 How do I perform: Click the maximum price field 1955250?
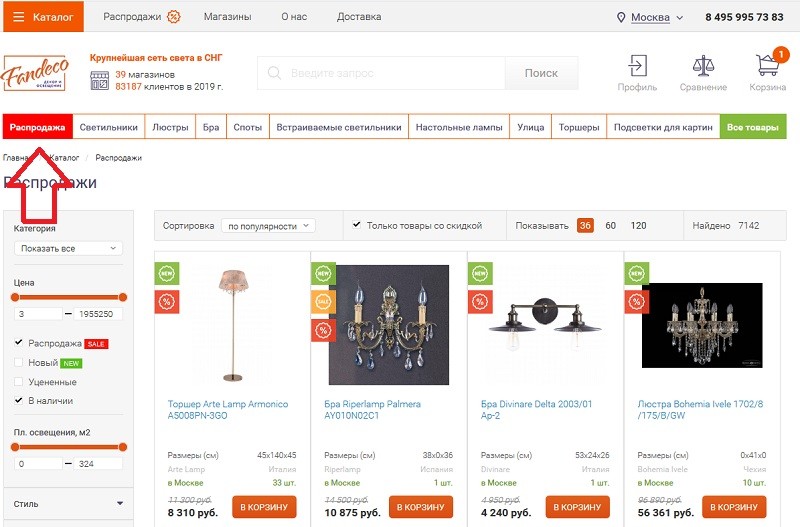(98, 314)
